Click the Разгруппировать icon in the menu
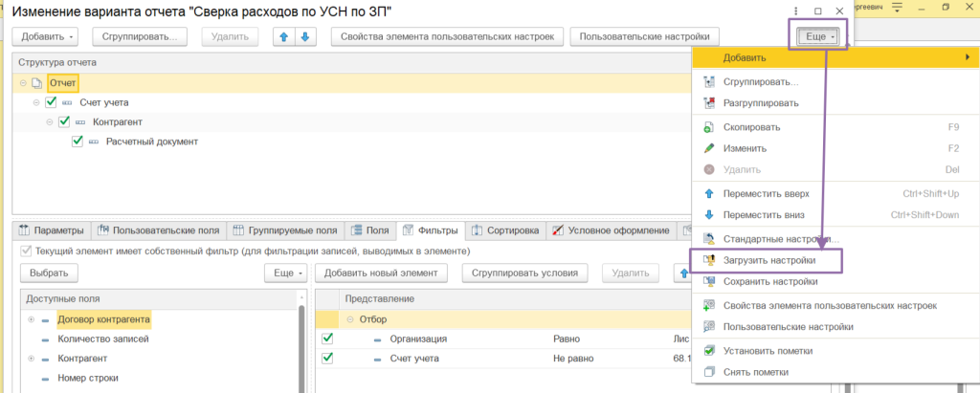The width and height of the screenshot is (980, 393). 708,103
